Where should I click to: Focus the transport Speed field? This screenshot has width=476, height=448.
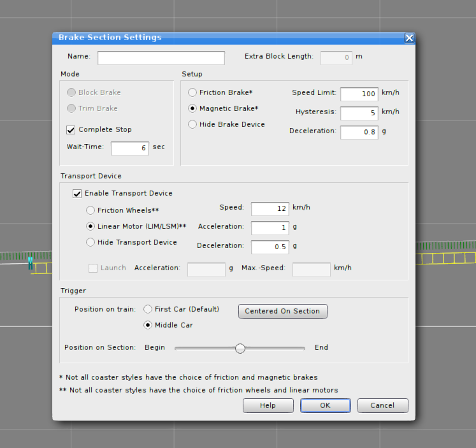[270, 209]
